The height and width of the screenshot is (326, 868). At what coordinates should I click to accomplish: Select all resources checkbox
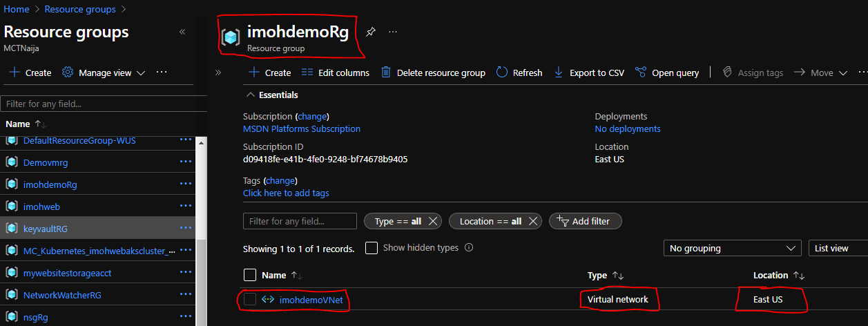tap(250, 275)
